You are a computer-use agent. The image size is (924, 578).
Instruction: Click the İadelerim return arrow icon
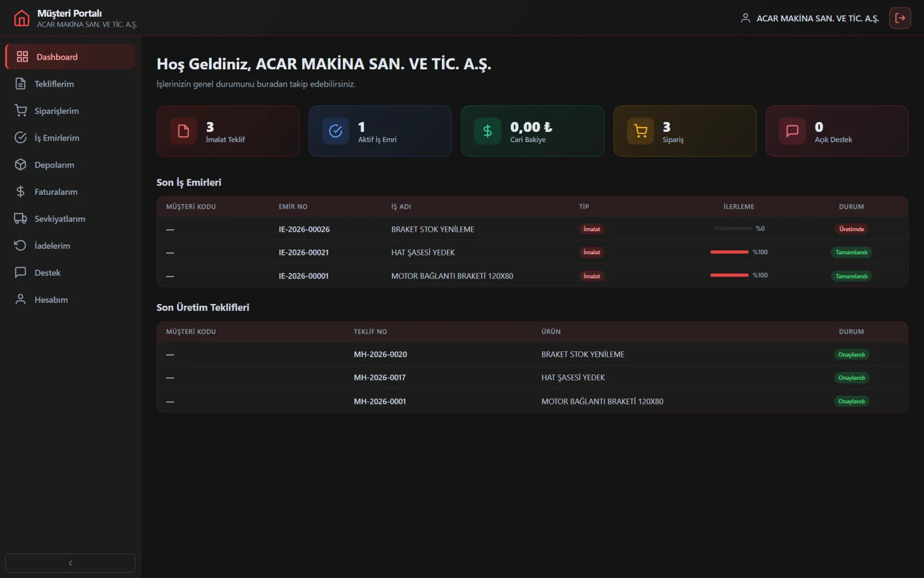coord(20,246)
